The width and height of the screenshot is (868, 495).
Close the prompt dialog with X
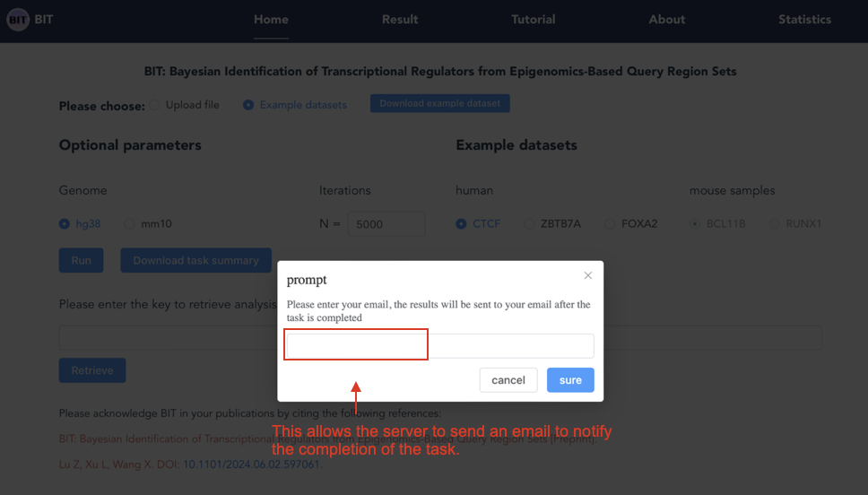coord(588,275)
